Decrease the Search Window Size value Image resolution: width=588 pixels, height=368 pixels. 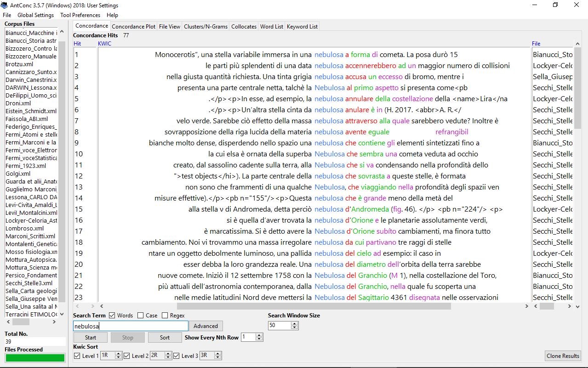(295, 328)
